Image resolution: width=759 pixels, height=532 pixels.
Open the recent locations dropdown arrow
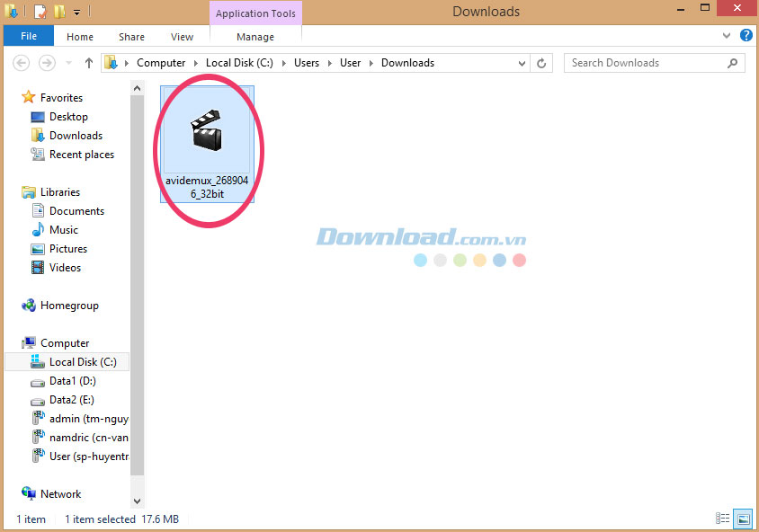pos(68,63)
